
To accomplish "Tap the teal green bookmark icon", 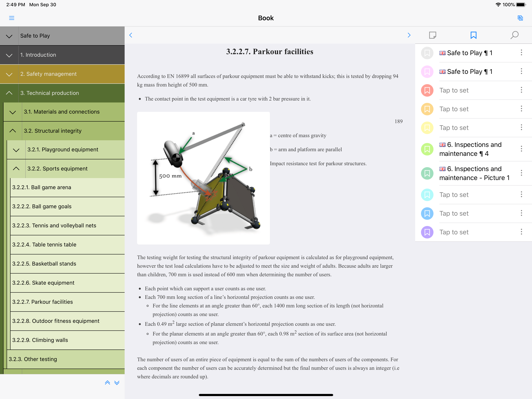I will pyautogui.click(x=427, y=173).
